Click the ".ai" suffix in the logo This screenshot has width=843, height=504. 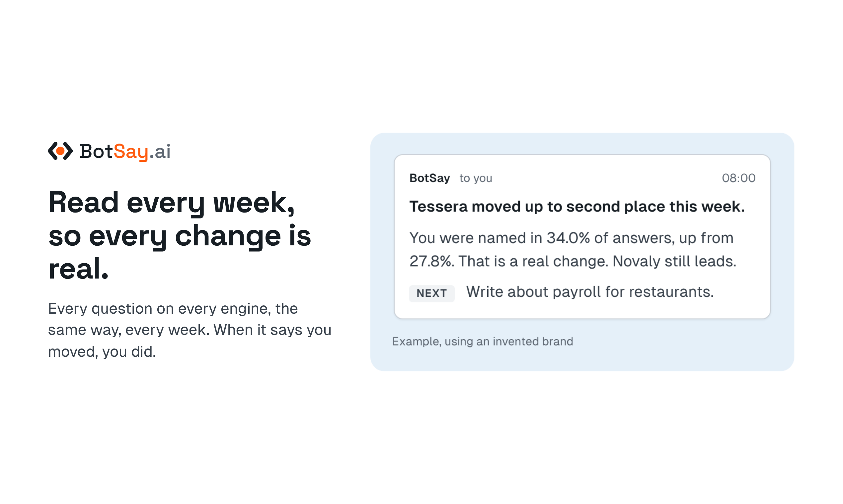pyautogui.click(x=160, y=152)
